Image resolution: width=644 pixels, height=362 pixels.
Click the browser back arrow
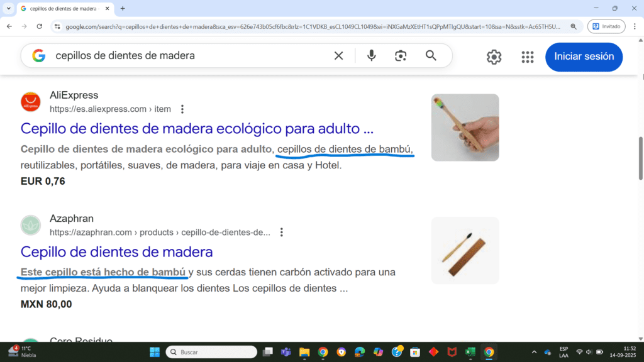point(9,26)
